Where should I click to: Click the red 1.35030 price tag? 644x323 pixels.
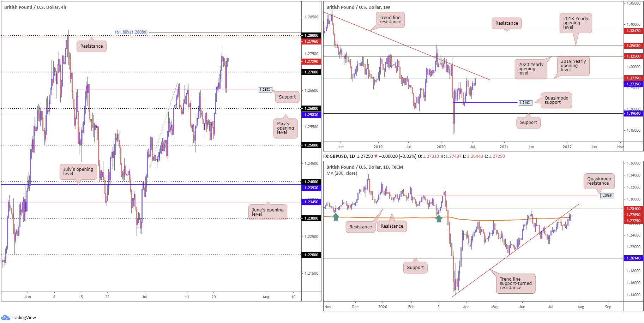pos(633,46)
